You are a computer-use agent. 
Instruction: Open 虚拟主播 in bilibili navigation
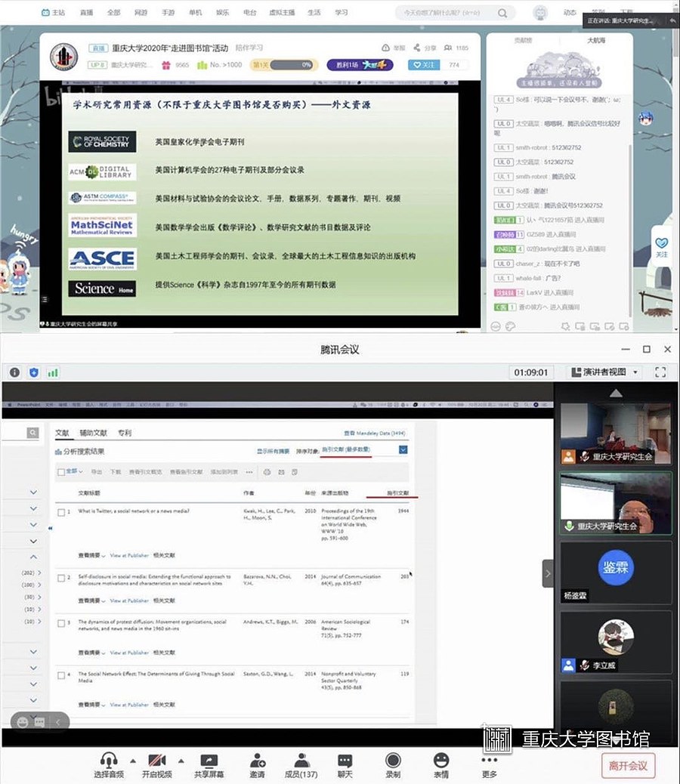pos(282,13)
